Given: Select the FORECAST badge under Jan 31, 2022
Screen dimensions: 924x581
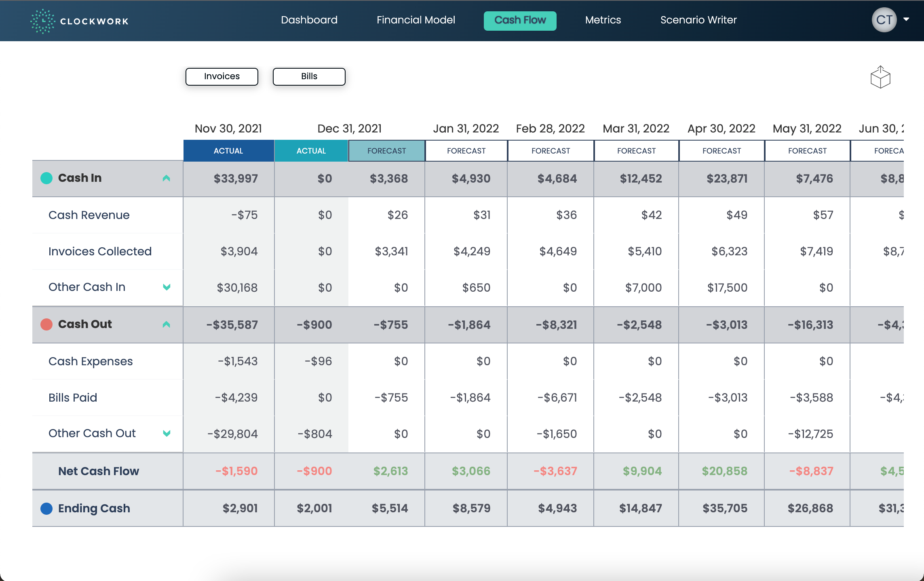Looking at the screenshot, I should click(x=466, y=151).
